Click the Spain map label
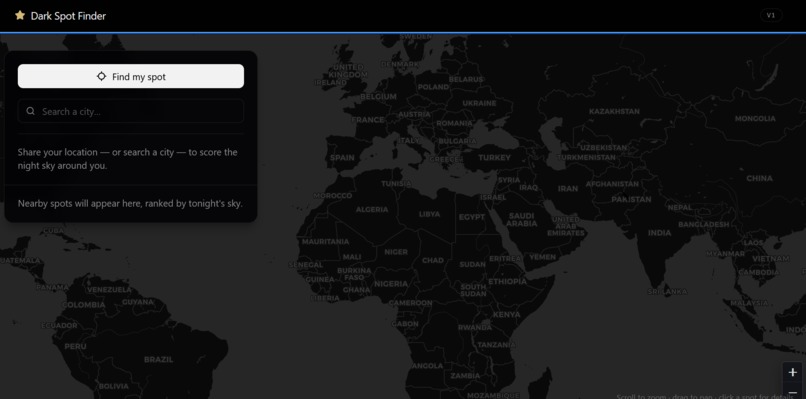The image size is (806, 399). pos(342,157)
